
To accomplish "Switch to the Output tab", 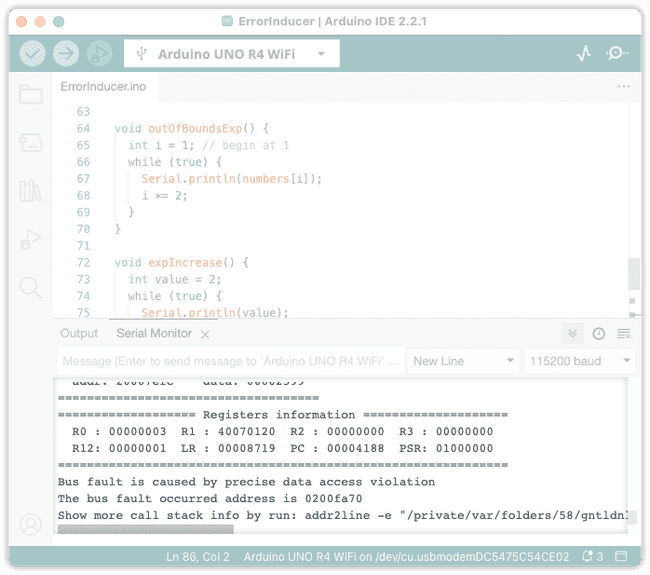I will pyautogui.click(x=79, y=334).
